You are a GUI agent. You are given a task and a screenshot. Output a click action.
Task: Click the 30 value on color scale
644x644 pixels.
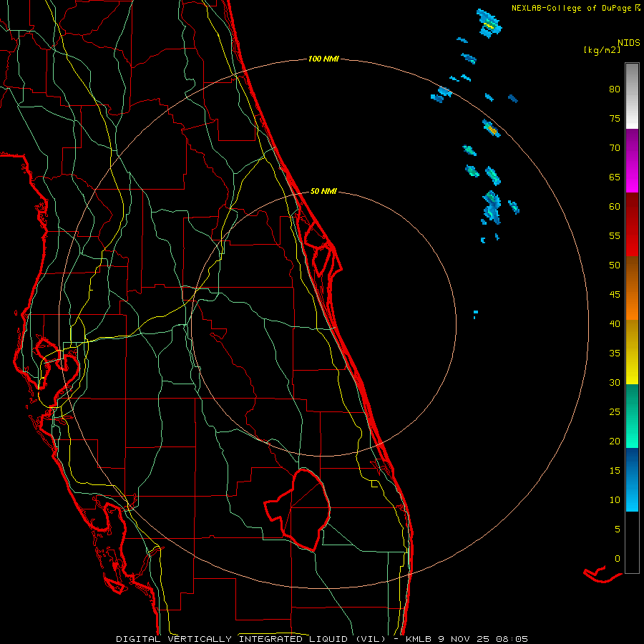tap(615, 382)
